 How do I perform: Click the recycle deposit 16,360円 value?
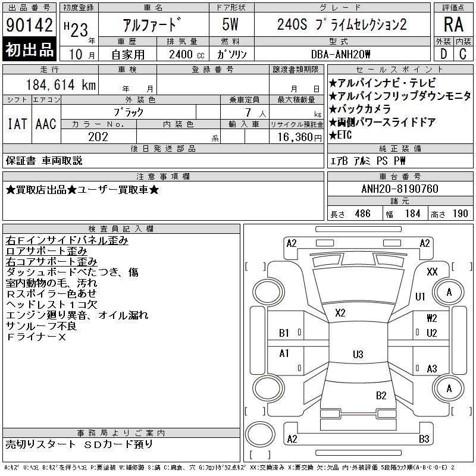(x=295, y=137)
